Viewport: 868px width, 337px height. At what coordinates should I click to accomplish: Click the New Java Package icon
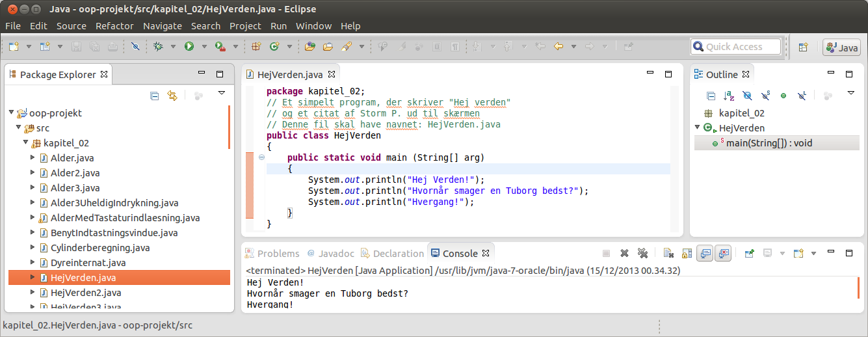point(256,47)
